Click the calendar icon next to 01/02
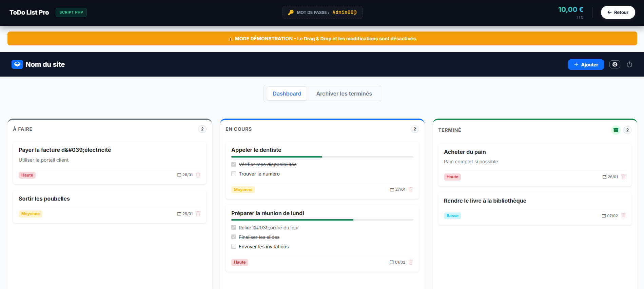This screenshot has width=644, height=289. click(392, 262)
